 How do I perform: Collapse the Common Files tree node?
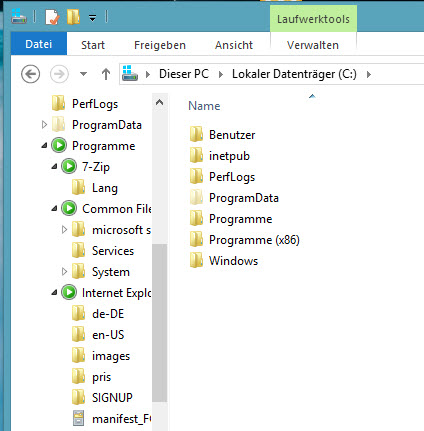54,209
